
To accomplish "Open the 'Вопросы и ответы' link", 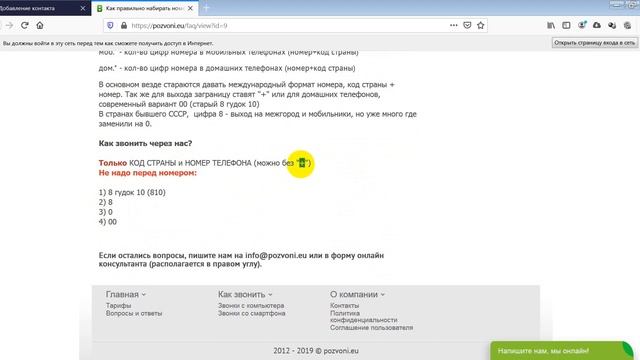I will tap(134, 313).
